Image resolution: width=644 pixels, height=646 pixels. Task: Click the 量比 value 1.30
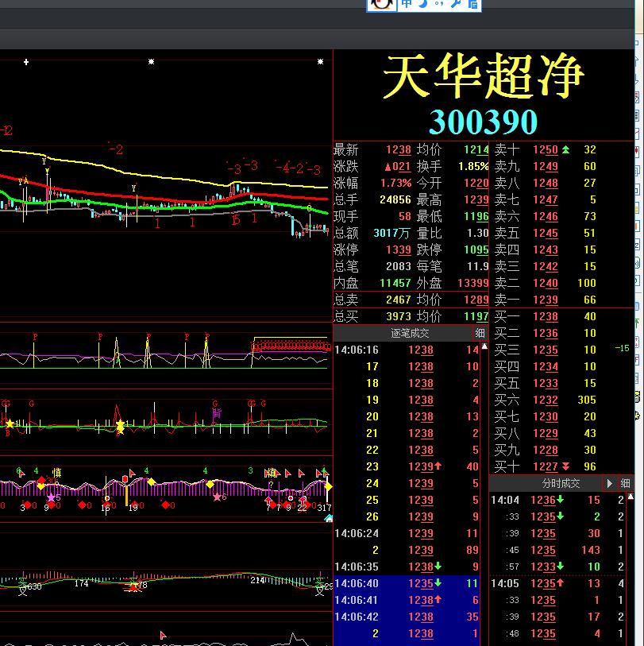coord(477,233)
